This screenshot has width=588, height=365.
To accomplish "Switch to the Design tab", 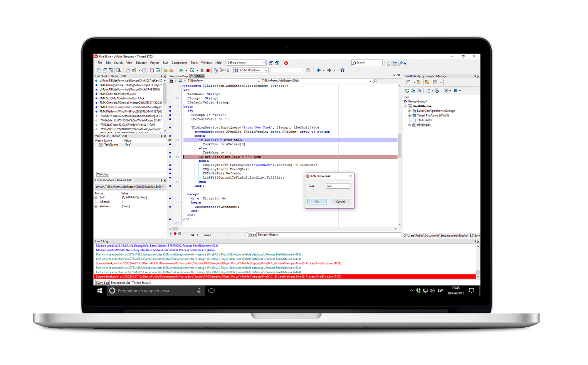I will click(262, 235).
